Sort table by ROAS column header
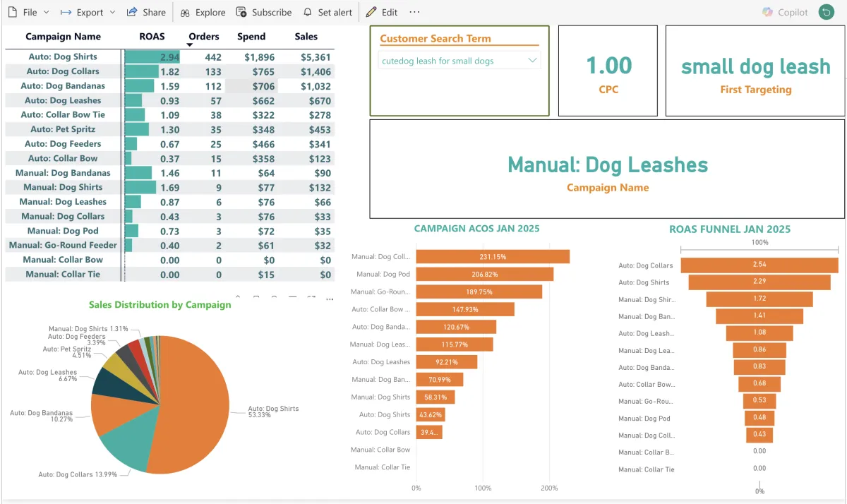Screen dimensions: 847x504 (152, 37)
